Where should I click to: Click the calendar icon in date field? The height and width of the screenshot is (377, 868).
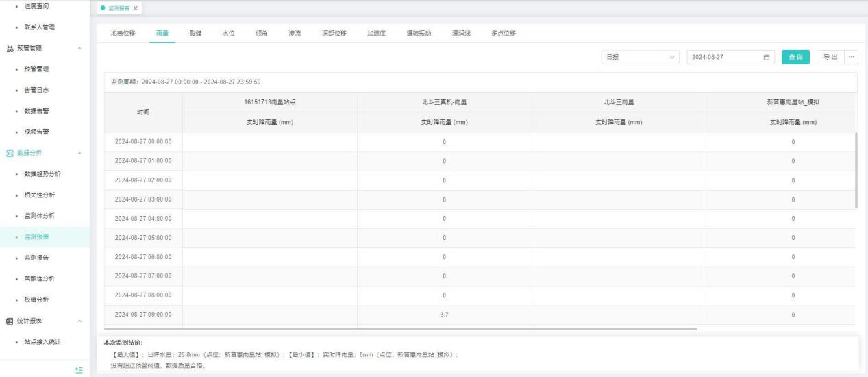pos(767,58)
